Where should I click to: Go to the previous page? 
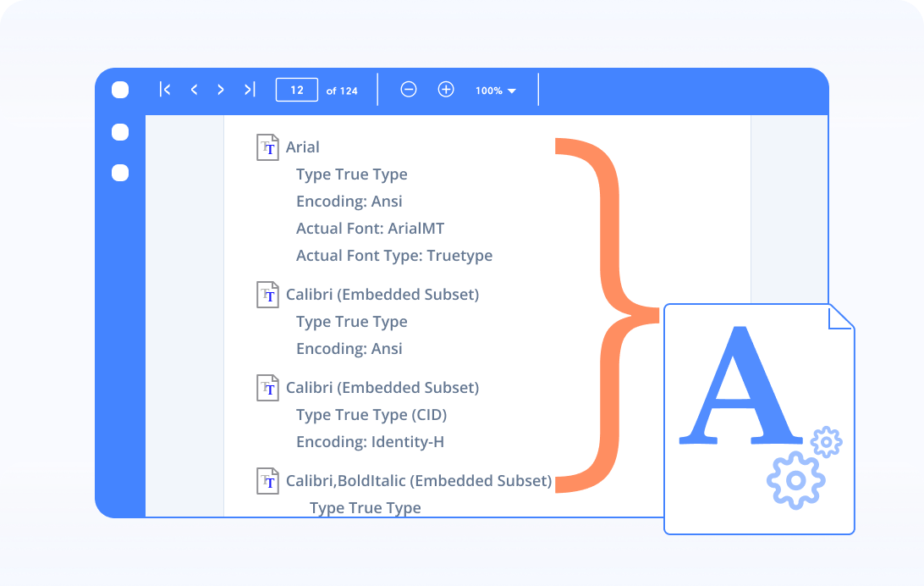[194, 89]
